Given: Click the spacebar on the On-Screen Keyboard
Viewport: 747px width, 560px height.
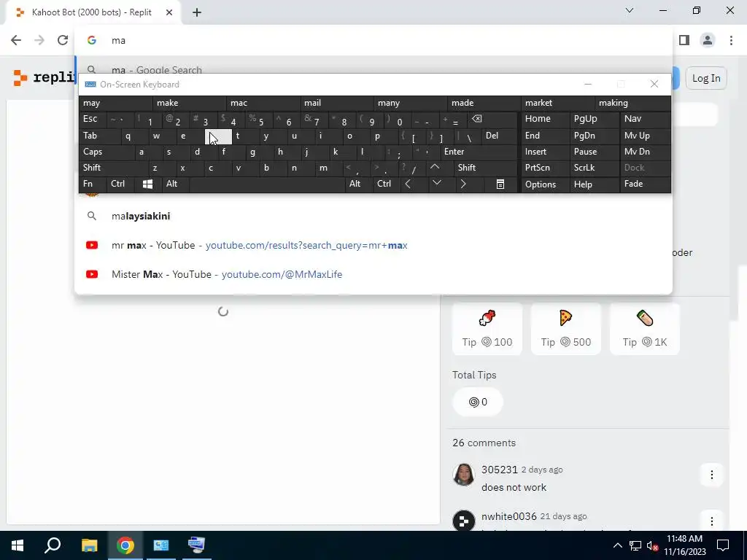Looking at the screenshot, I should 267,184.
